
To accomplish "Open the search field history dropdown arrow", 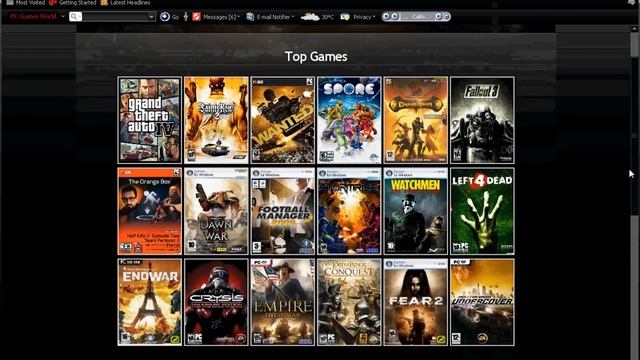I will (x=151, y=17).
